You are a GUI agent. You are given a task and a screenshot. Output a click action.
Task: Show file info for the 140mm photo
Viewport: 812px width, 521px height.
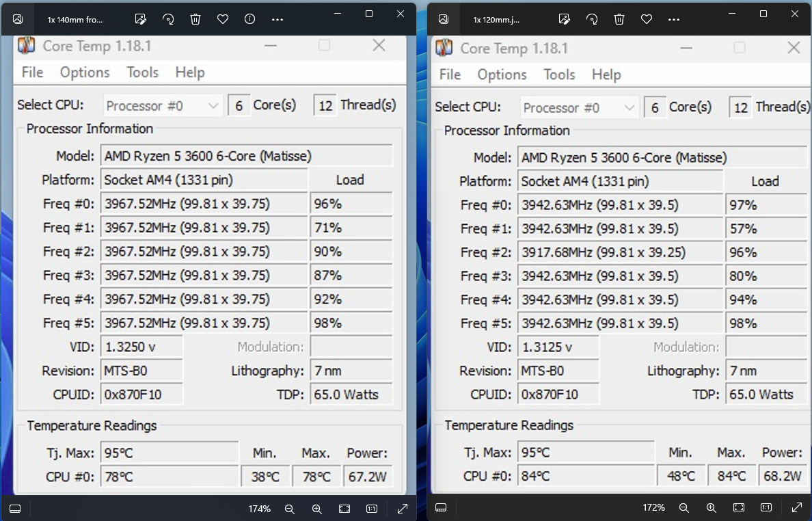point(249,19)
